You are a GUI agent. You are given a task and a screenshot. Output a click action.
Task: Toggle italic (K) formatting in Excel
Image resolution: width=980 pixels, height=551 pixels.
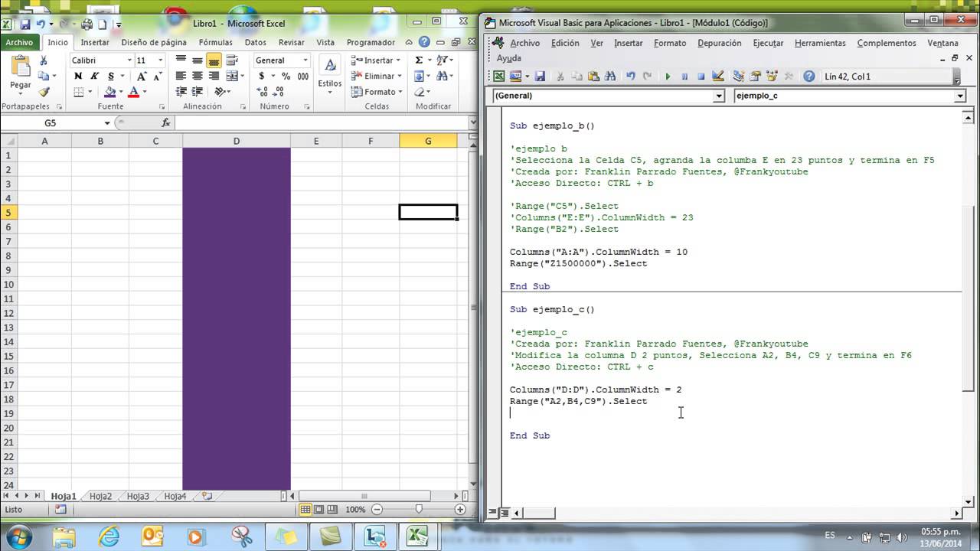pos(94,76)
